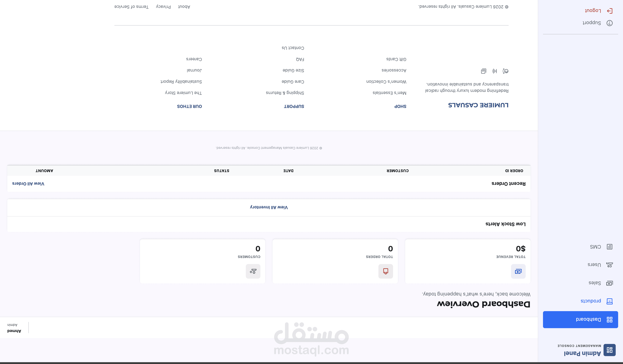Click the red Logout arrow icon
Image resolution: width=623 pixels, height=364 pixels.
click(609, 11)
